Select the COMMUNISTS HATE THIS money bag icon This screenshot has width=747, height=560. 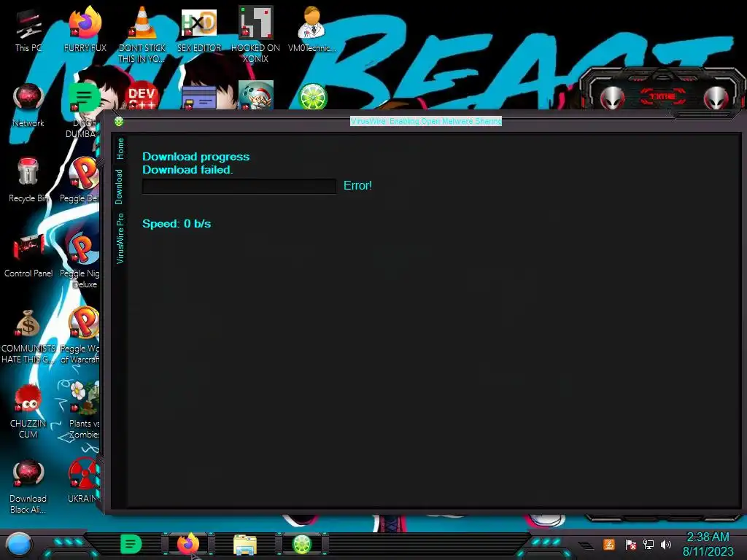[28, 336]
